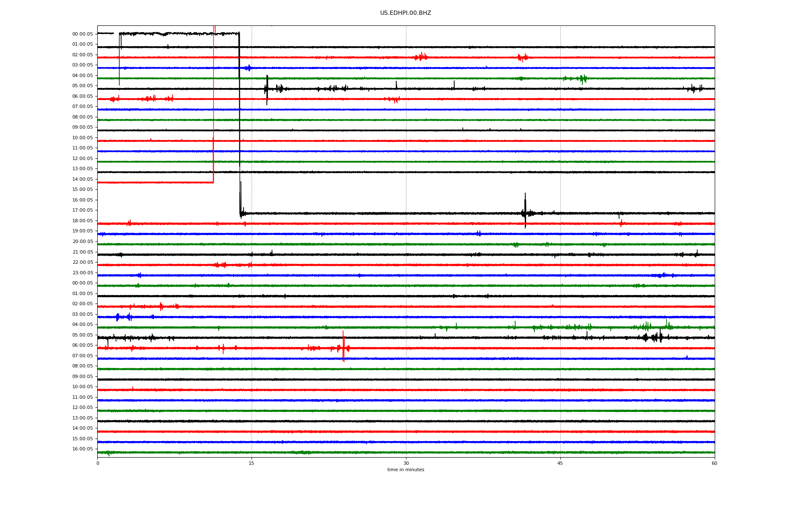Select the 45 tick on the minutes axis
The height and width of the screenshot is (508, 812).
[560, 463]
